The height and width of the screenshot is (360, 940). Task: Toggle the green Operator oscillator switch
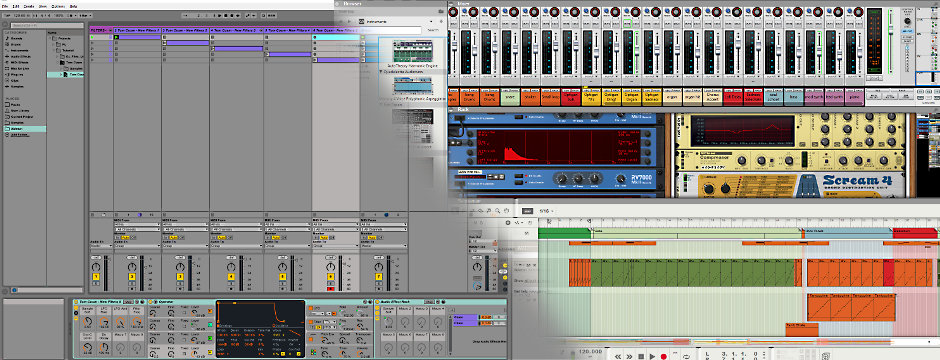[210, 338]
